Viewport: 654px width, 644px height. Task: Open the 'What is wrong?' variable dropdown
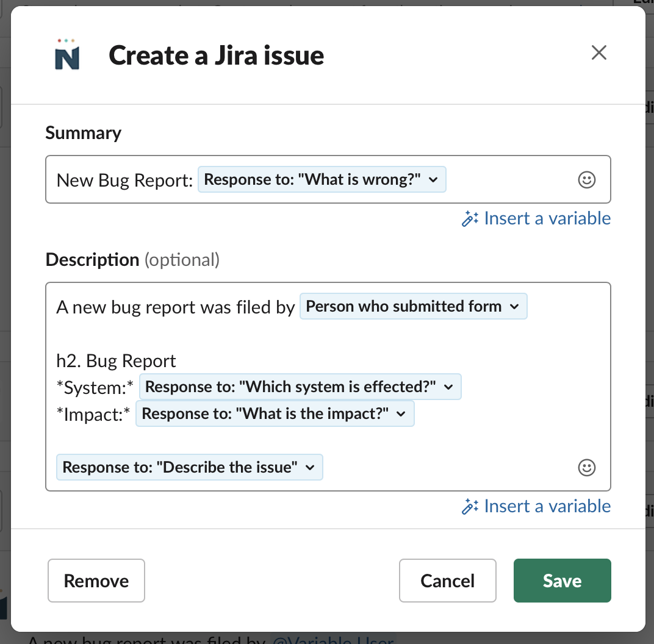point(322,179)
